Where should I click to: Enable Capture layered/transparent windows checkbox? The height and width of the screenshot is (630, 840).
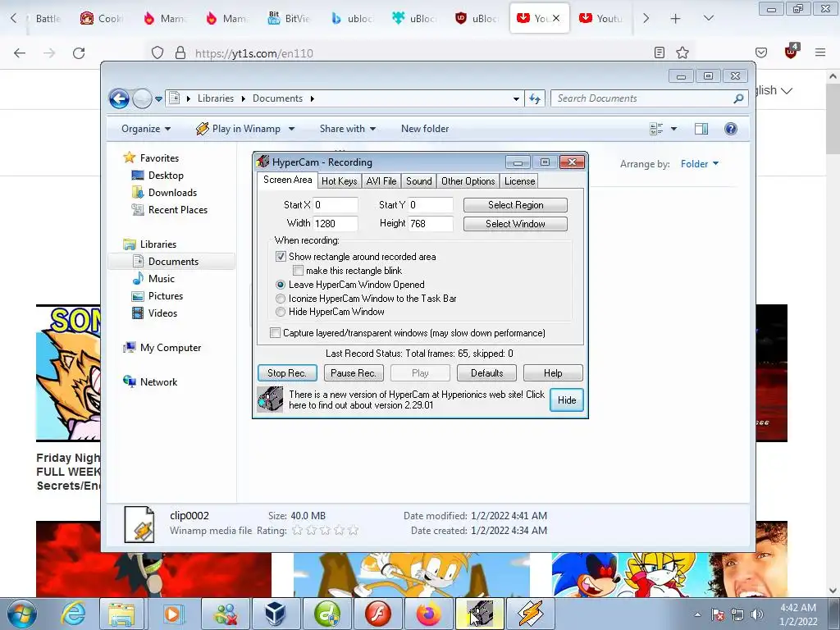[x=276, y=333]
